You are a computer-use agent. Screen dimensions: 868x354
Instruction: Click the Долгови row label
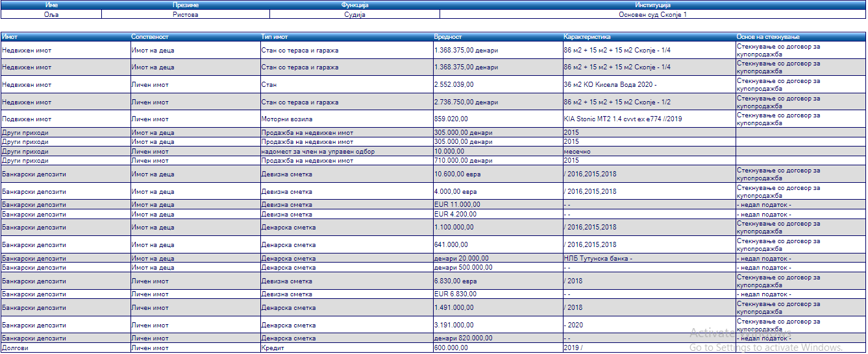16,348
